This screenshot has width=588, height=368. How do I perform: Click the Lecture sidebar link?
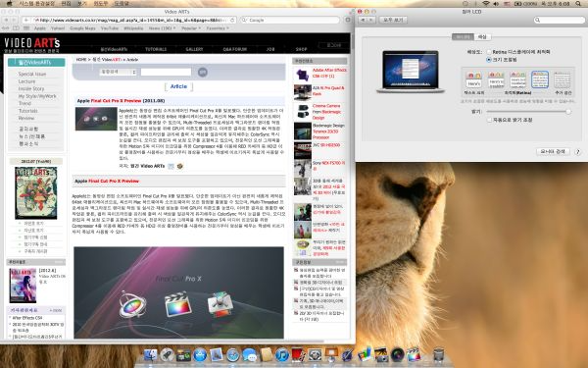pyautogui.click(x=27, y=81)
